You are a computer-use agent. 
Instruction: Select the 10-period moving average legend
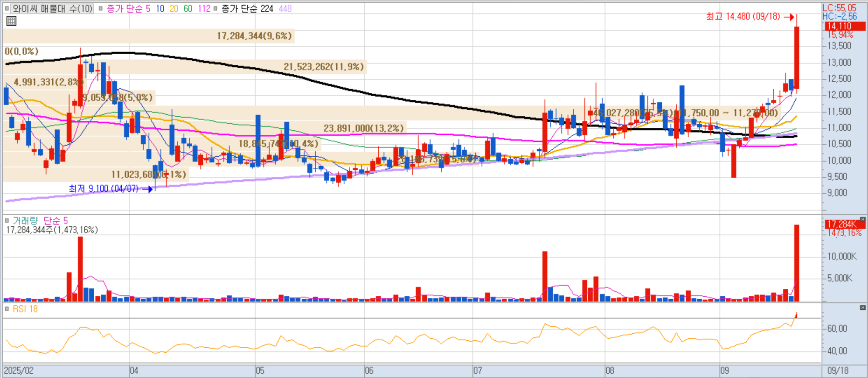(160, 8)
